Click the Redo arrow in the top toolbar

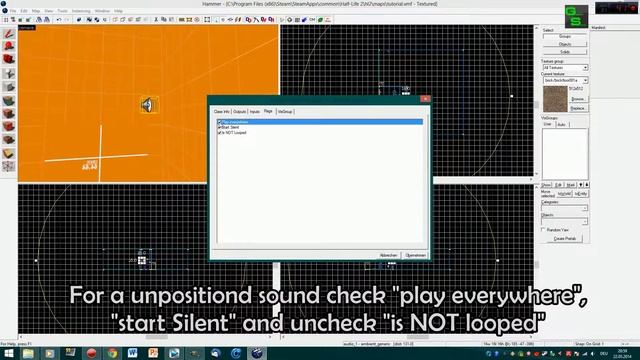[67, 20]
